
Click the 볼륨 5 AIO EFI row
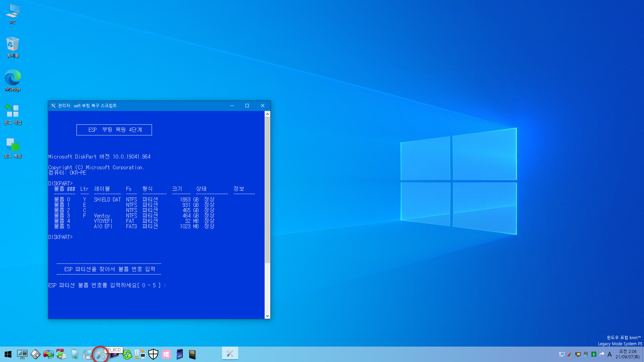pos(134,226)
